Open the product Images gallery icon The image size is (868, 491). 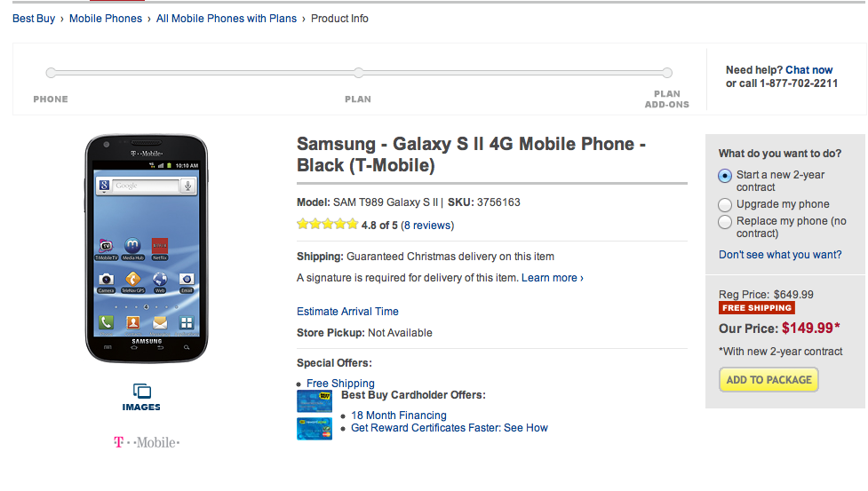(141, 392)
